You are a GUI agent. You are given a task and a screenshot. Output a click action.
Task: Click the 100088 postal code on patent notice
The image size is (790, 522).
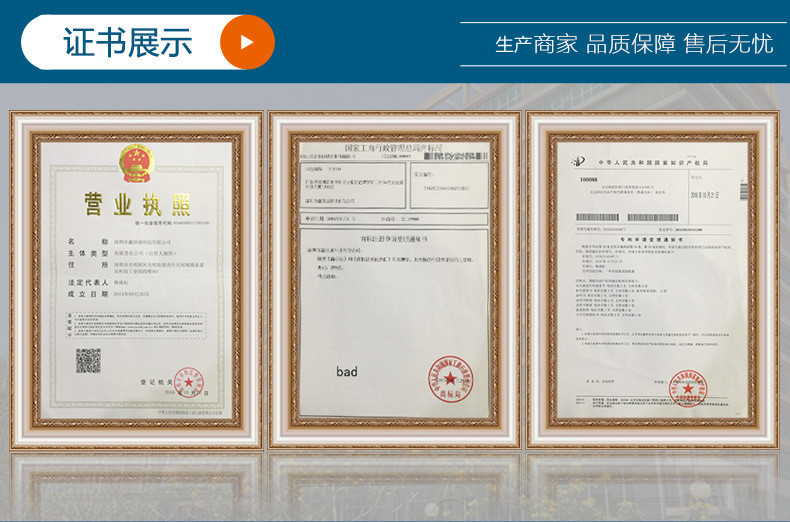pos(588,179)
